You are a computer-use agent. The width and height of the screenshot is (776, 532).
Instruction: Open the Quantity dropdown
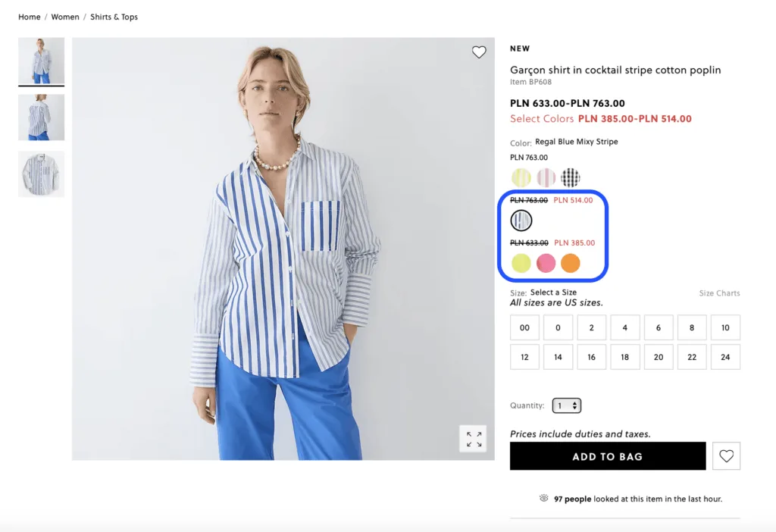click(x=567, y=405)
